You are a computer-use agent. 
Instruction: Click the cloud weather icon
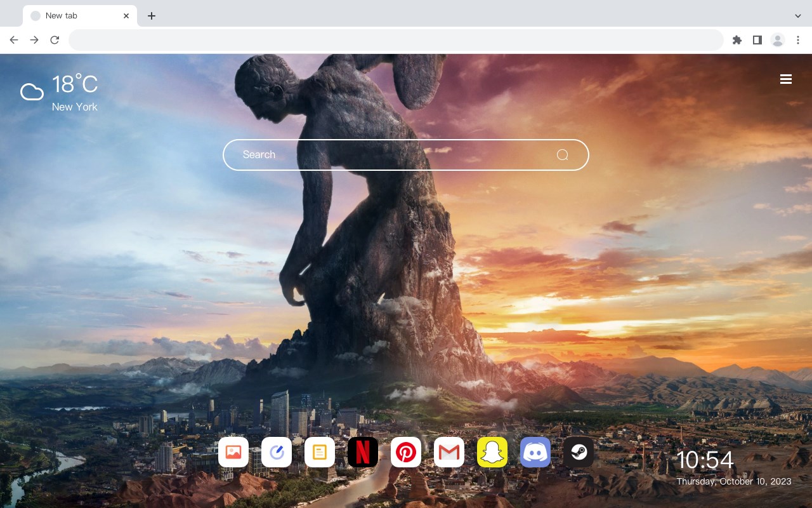32,92
